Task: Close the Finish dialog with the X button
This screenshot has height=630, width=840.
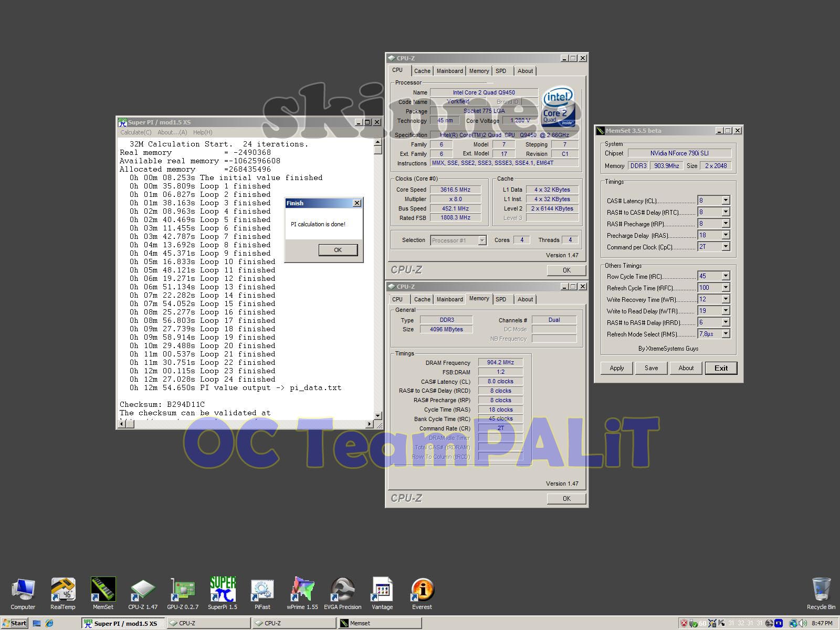Action: coord(357,203)
